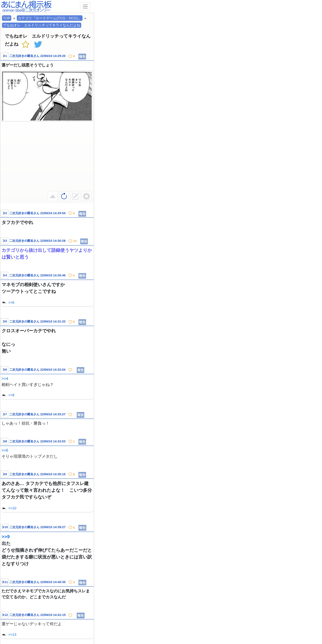Click the reply arrow icon under post 6

coord(4,395)
